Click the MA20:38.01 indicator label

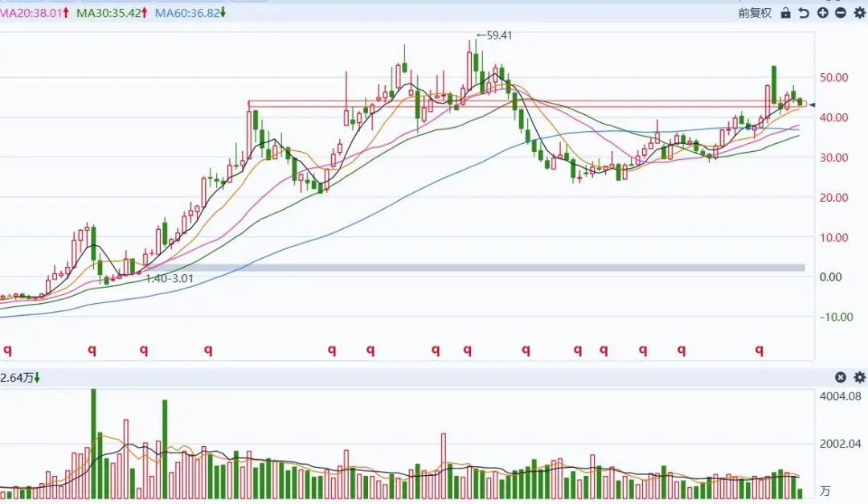pyautogui.click(x=32, y=13)
